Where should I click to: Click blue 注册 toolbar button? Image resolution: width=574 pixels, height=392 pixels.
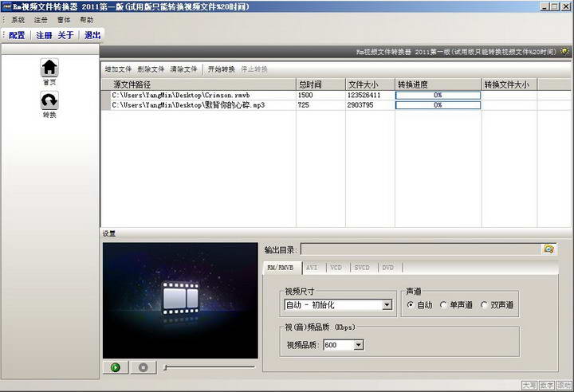44,35
